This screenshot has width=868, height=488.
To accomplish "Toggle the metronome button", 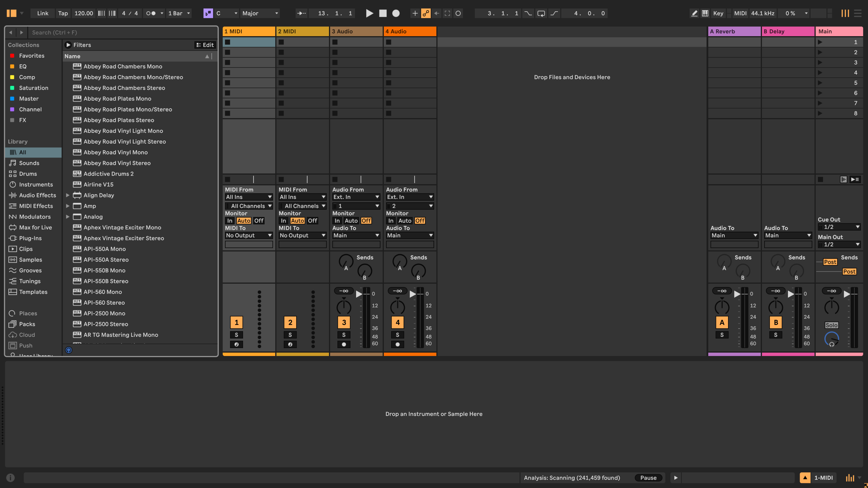I will (x=151, y=14).
